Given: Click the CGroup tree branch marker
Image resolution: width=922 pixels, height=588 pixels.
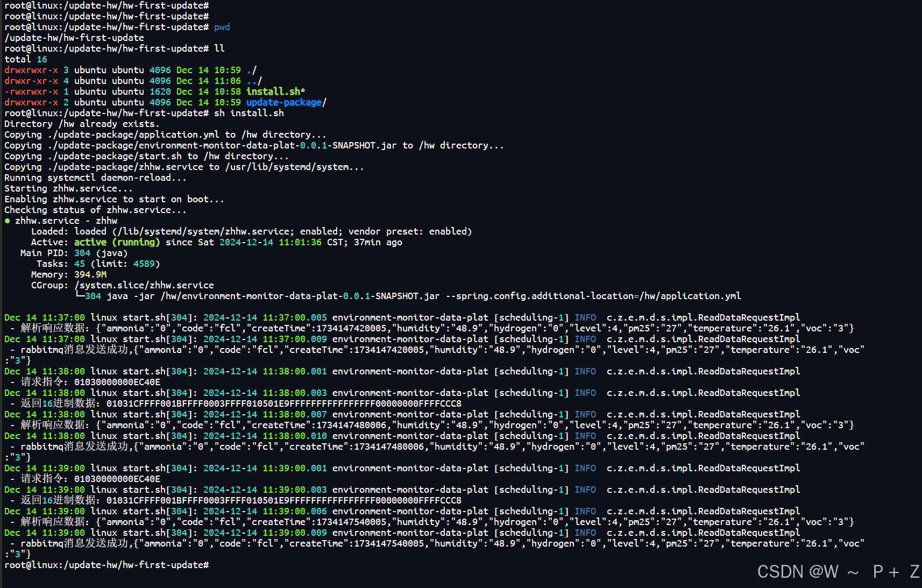Looking at the screenshot, I should pyautogui.click(x=81, y=295).
